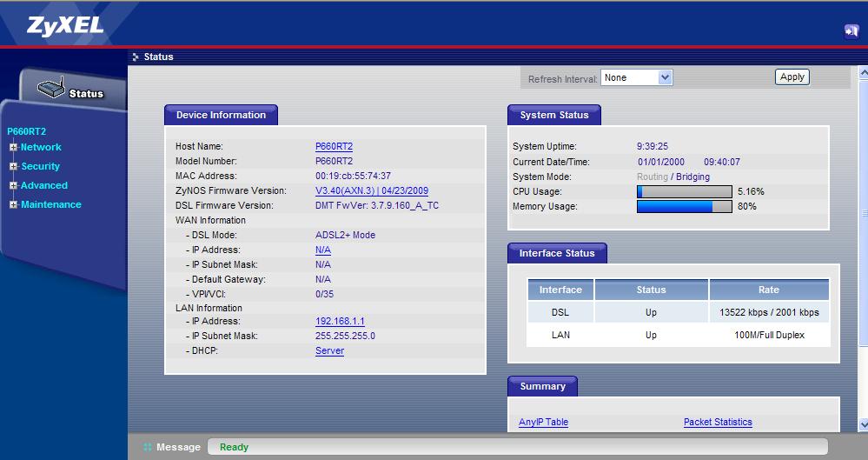Click the CPU Usage progress bar

click(x=685, y=192)
